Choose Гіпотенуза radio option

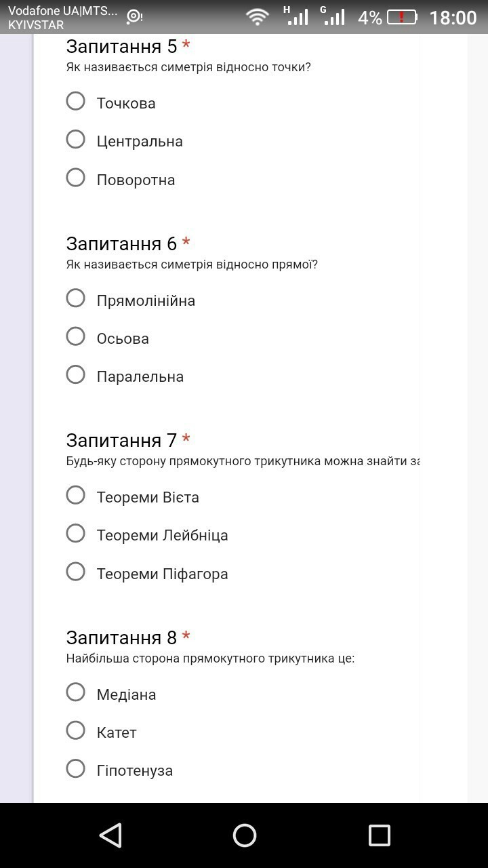coord(76,768)
